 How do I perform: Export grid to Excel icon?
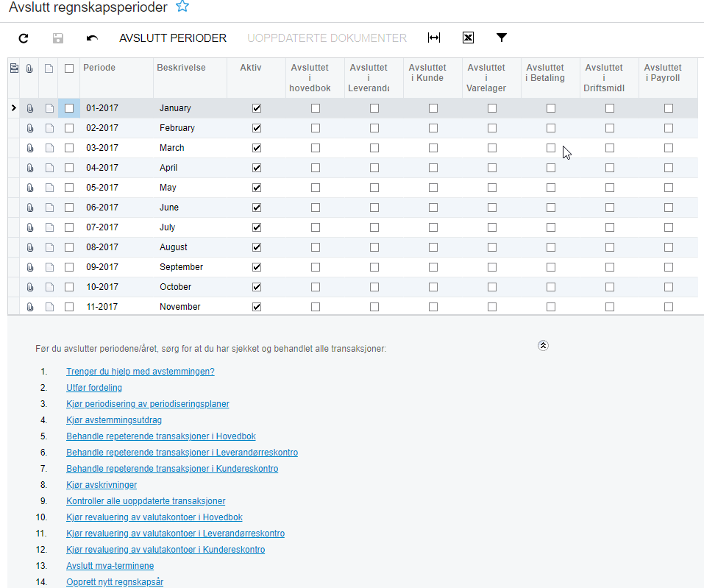pos(468,38)
